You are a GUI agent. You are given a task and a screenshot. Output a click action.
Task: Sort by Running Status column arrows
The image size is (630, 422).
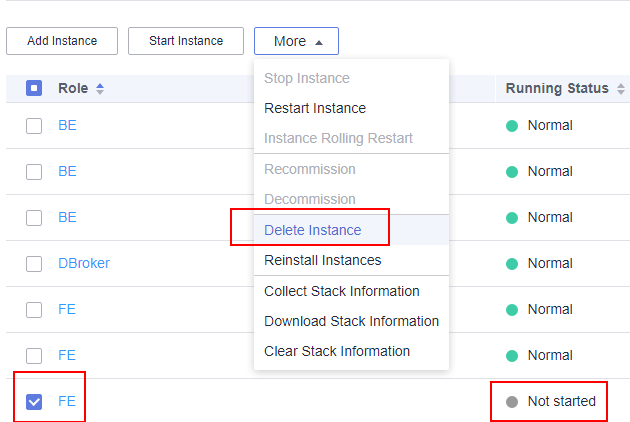621,89
